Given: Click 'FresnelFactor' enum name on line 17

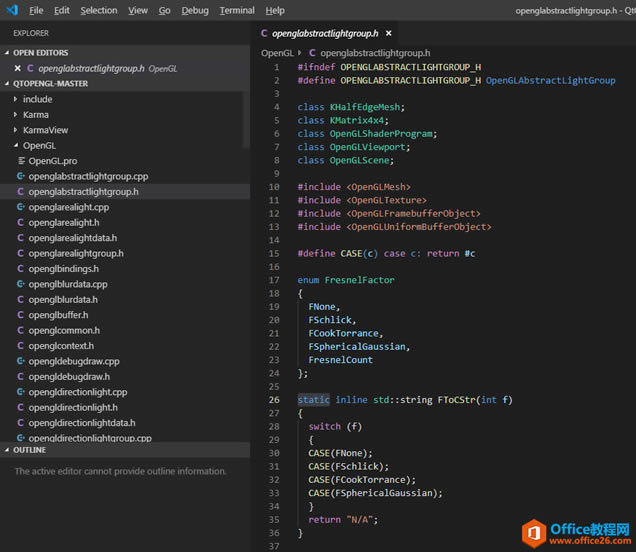Looking at the screenshot, I should click(359, 280).
